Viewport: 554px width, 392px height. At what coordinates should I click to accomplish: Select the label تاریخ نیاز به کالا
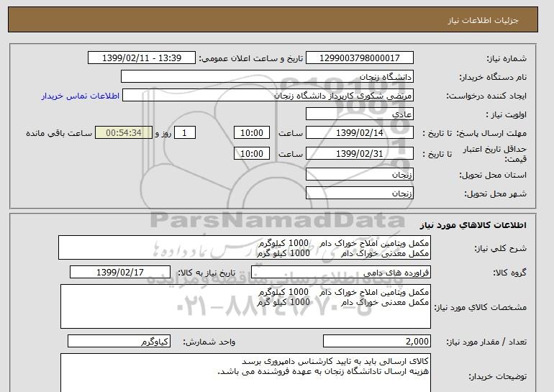(x=206, y=273)
